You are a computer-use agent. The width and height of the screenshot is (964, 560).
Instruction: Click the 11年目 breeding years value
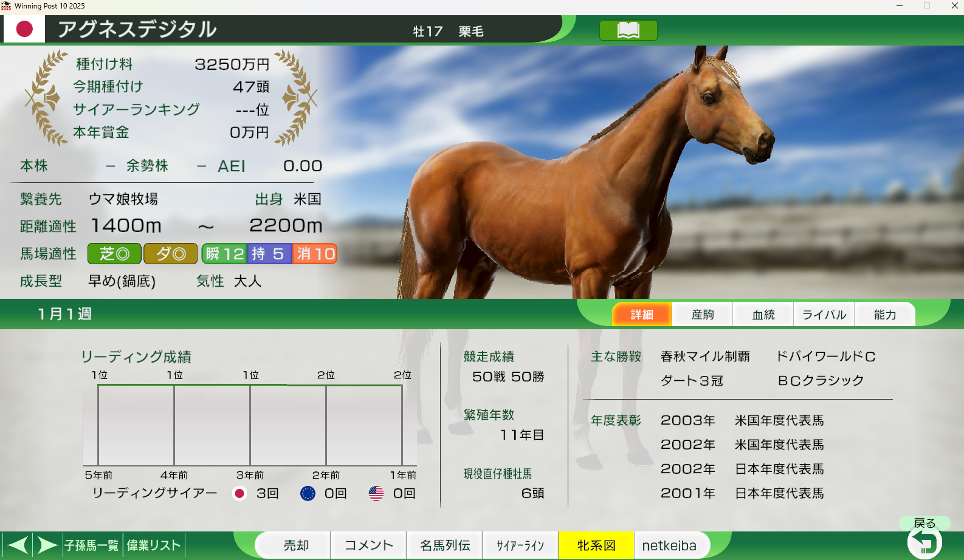[522, 435]
